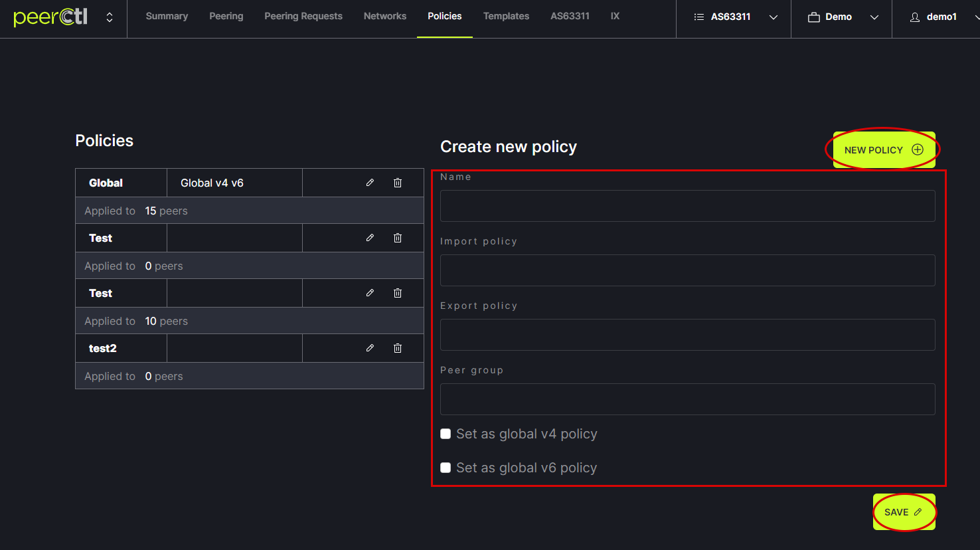Go to the Summary tab
The height and width of the screenshot is (550, 980).
point(167,16)
